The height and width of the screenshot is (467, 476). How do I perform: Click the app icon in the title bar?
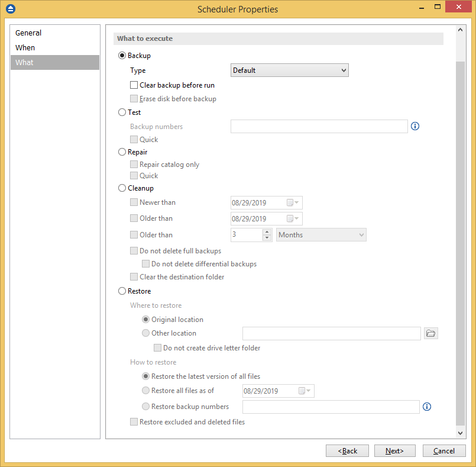tap(10, 9)
